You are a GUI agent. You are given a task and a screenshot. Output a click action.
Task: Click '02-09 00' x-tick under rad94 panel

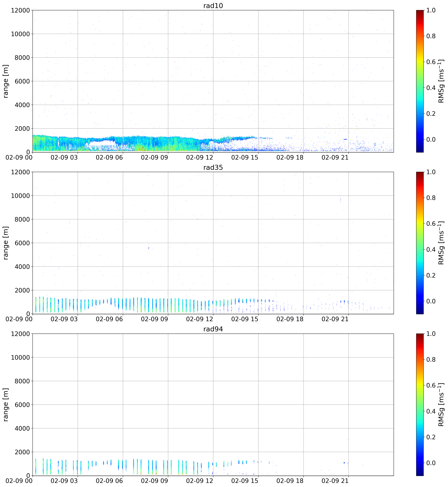[19, 481]
